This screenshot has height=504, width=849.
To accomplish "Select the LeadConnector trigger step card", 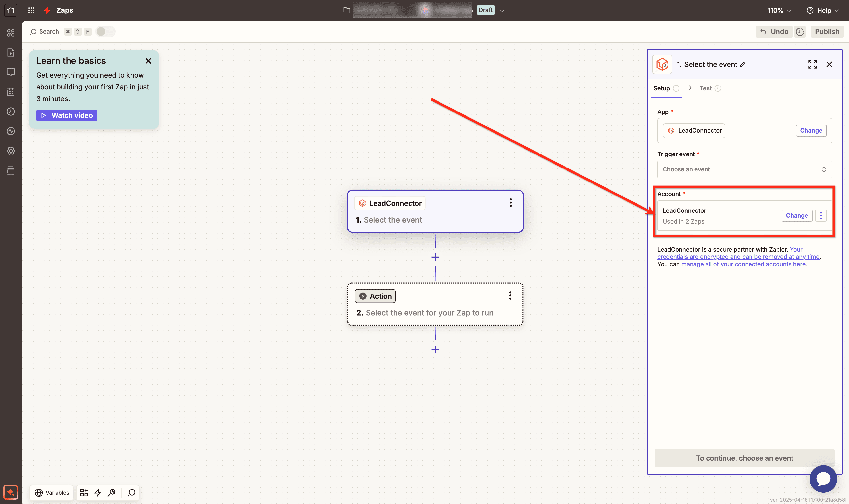I will tap(435, 211).
